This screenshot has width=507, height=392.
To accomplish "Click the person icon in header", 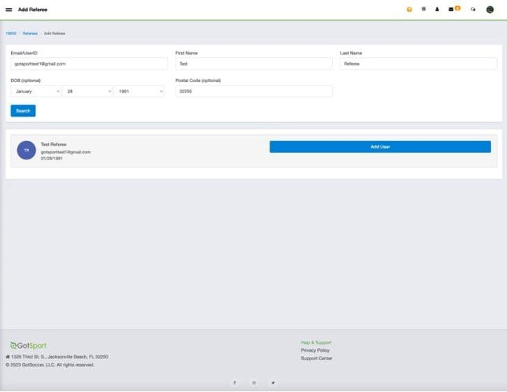I will (437, 9).
